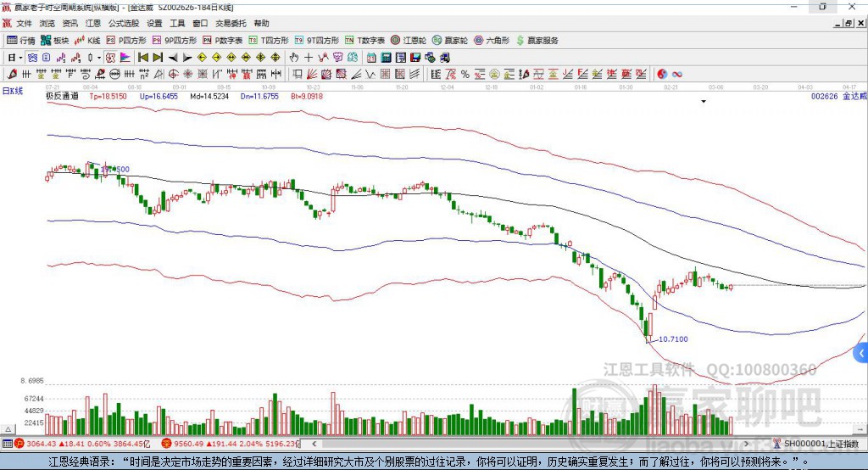Image resolution: width=868 pixels, height=470 pixels.
Task: Open the 帮助 menu
Action: pos(261,23)
